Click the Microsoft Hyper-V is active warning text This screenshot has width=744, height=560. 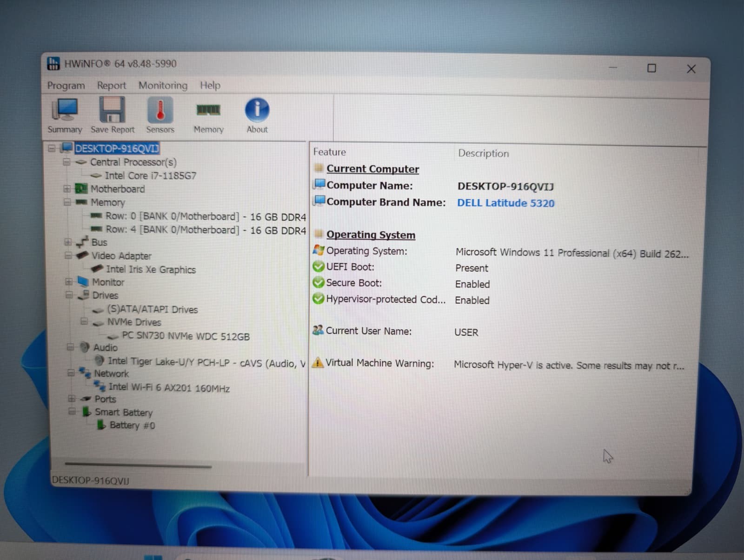pyautogui.click(x=569, y=366)
